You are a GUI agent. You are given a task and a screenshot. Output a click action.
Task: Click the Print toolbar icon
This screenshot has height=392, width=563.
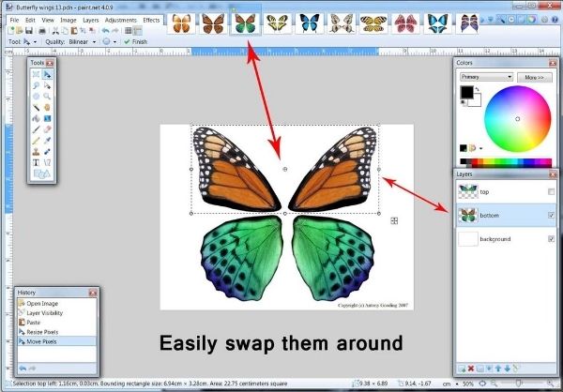pos(42,31)
